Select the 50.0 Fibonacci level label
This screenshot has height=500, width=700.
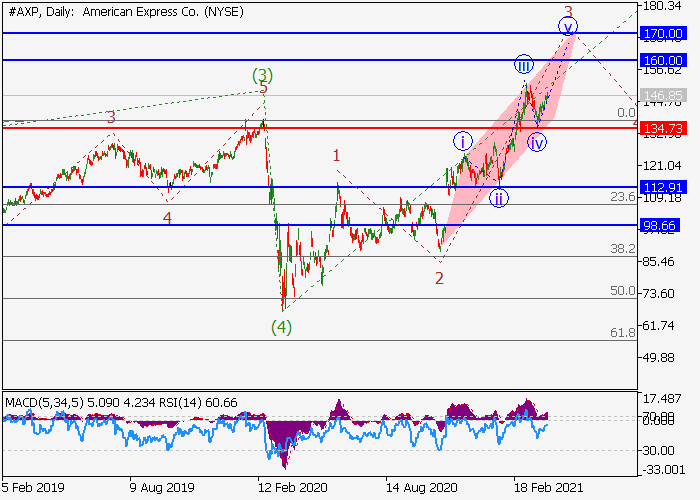point(623,291)
